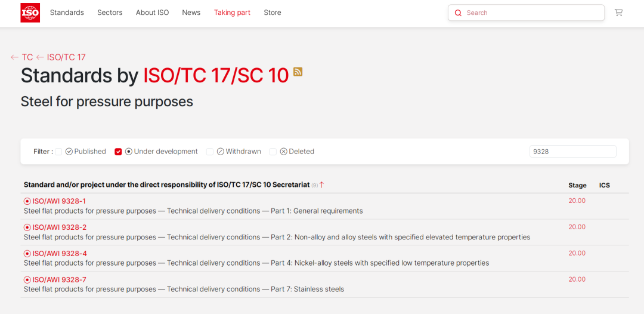Screen dimensions: 644x314
Task: Click the status icon beside ISO/AWI 9328-2
Action: [27, 227]
